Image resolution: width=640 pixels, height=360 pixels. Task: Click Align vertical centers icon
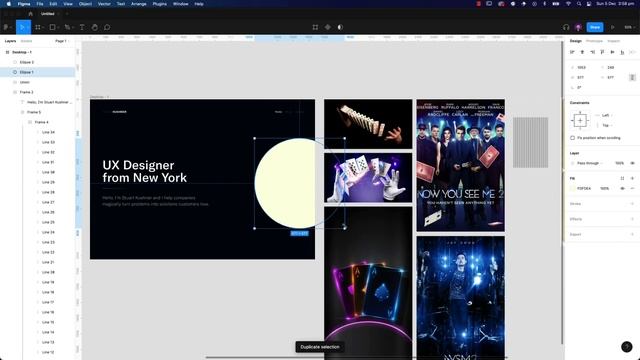tap(612, 52)
